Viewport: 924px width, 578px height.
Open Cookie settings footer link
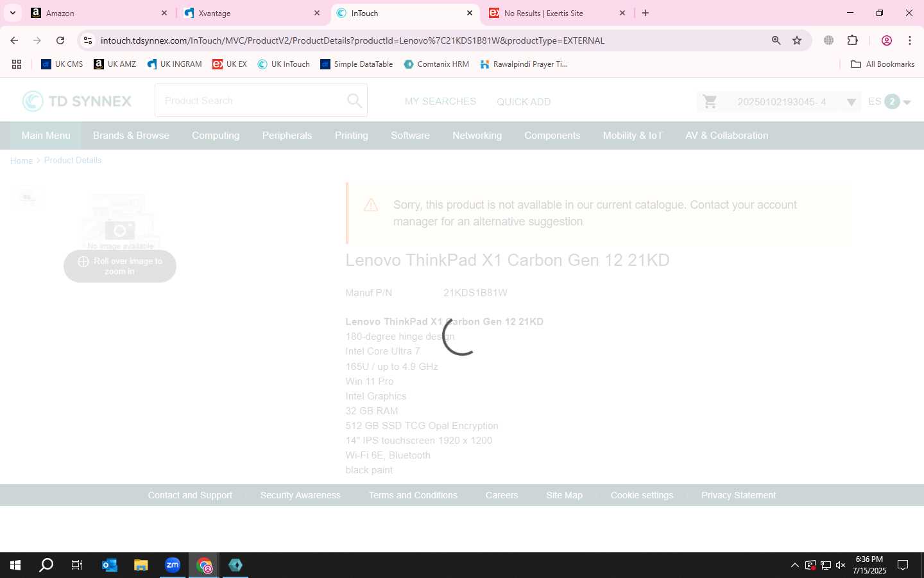[642, 495]
